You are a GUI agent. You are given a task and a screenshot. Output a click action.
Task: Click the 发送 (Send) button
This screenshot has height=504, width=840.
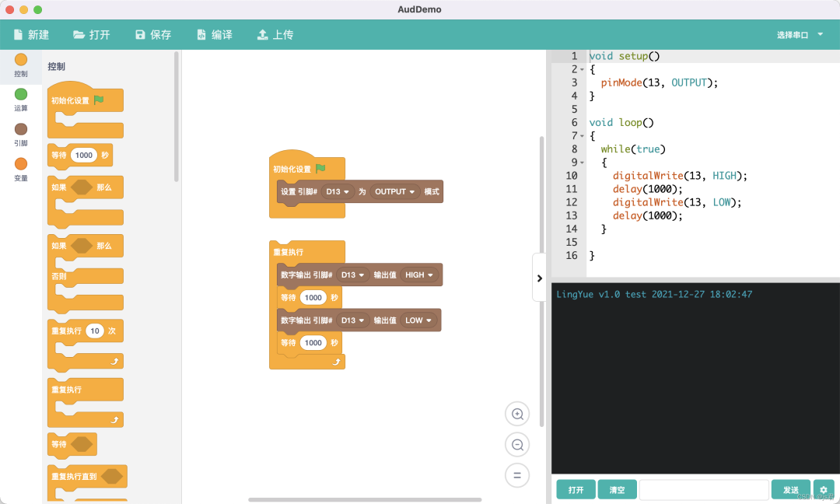[x=790, y=489]
